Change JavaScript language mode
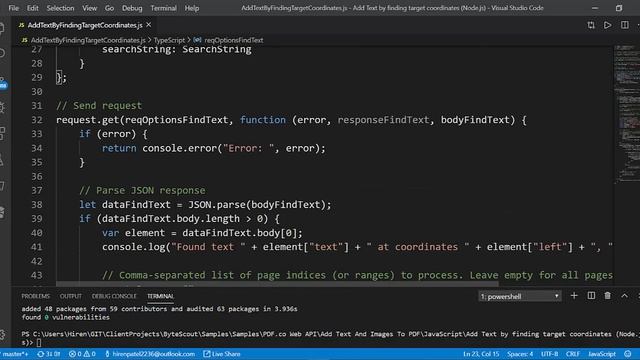 (x=602, y=354)
